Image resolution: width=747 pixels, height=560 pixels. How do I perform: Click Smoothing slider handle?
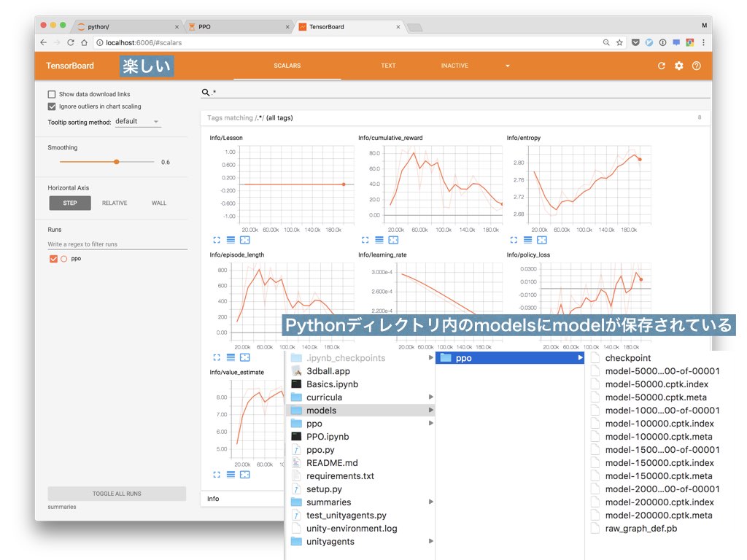click(x=116, y=162)
